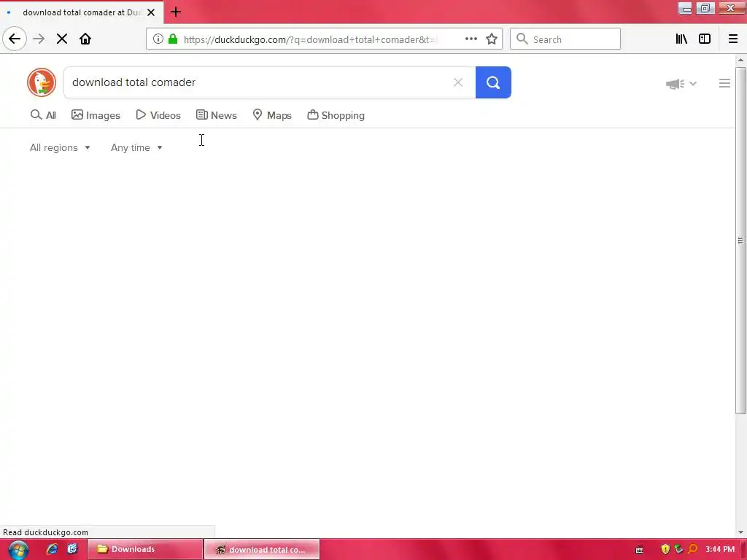Screen dimensions: 747x560
Task: Click the DuckDuckGo duck logo
Action: (42, 82)
